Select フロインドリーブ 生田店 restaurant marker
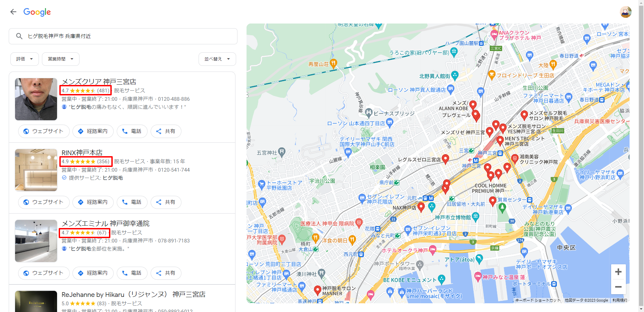This screenshot has height=312, width=644. (492, 75)
